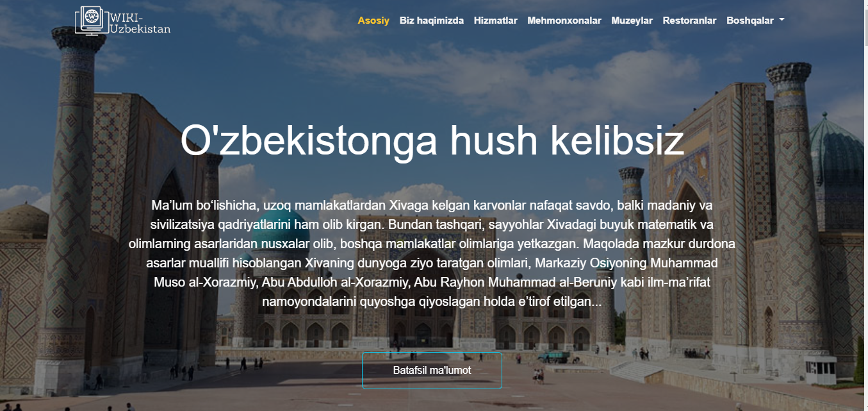Navigate to Restoranlar
This screenshot has height=411, width=868.
tap(689, 20)
